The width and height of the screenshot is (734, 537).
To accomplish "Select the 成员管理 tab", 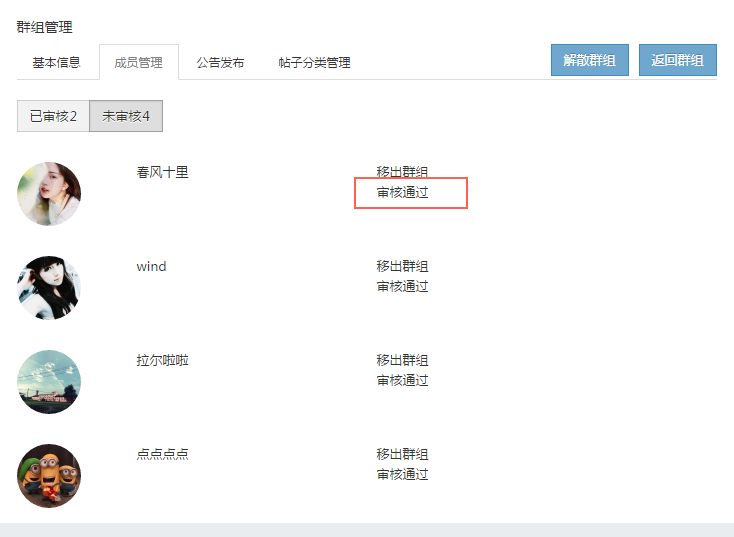I will pos(139,62).
